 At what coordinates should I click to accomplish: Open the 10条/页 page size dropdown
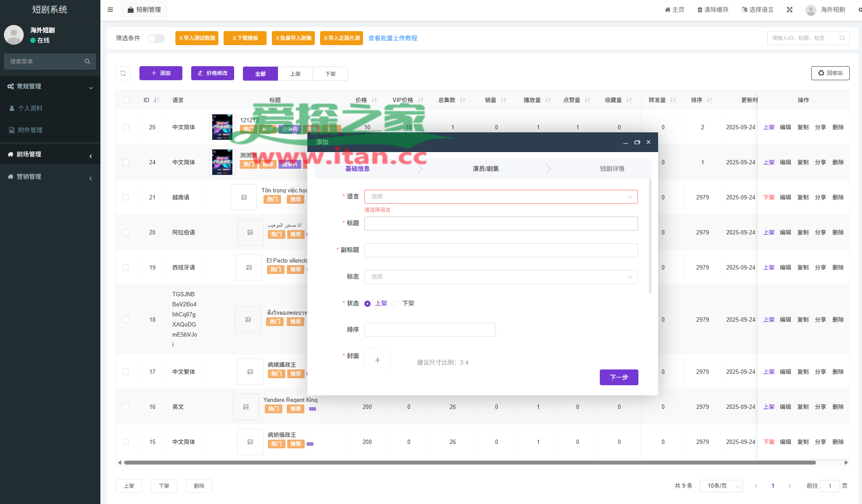click(x=721, y=486)
